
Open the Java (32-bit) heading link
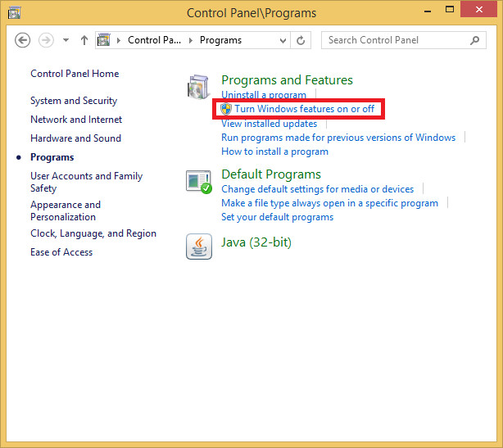(x=256, y=242)
